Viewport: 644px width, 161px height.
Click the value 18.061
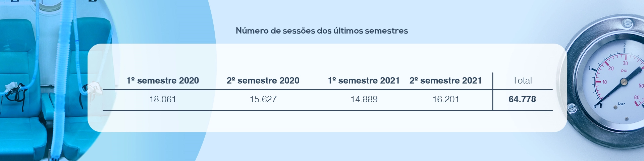click(163, 99)
